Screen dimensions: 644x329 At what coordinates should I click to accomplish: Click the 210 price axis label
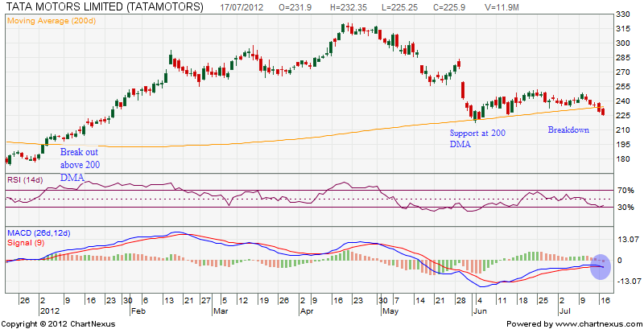pos(623,130)
